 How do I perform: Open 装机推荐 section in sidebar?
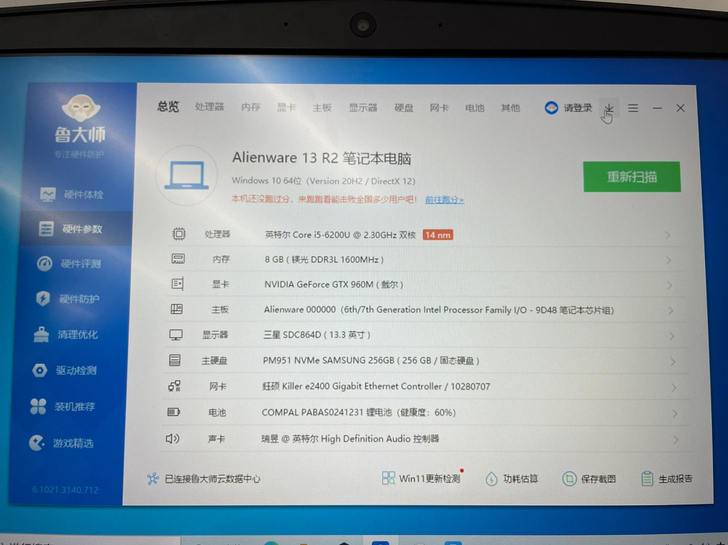[x=62, y=406]
